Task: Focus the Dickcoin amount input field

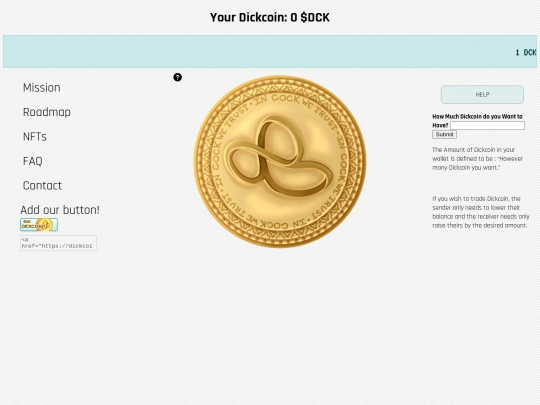Action: (x=487, y=125)
